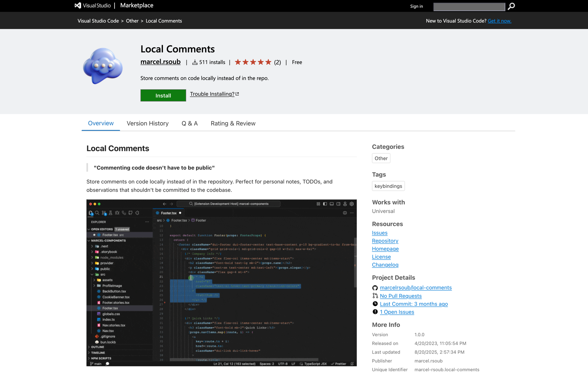Select the Search icon in the VS Code activity bar

pos(97,213)
